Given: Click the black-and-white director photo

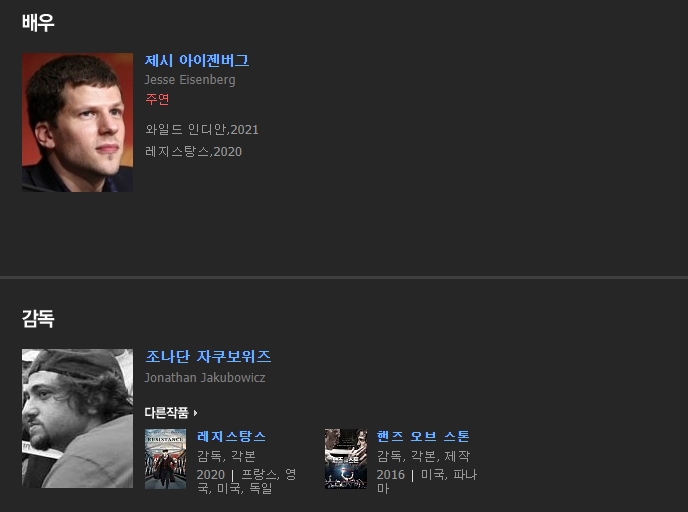Looking at the screenshot, I should [x=77, y=418].
